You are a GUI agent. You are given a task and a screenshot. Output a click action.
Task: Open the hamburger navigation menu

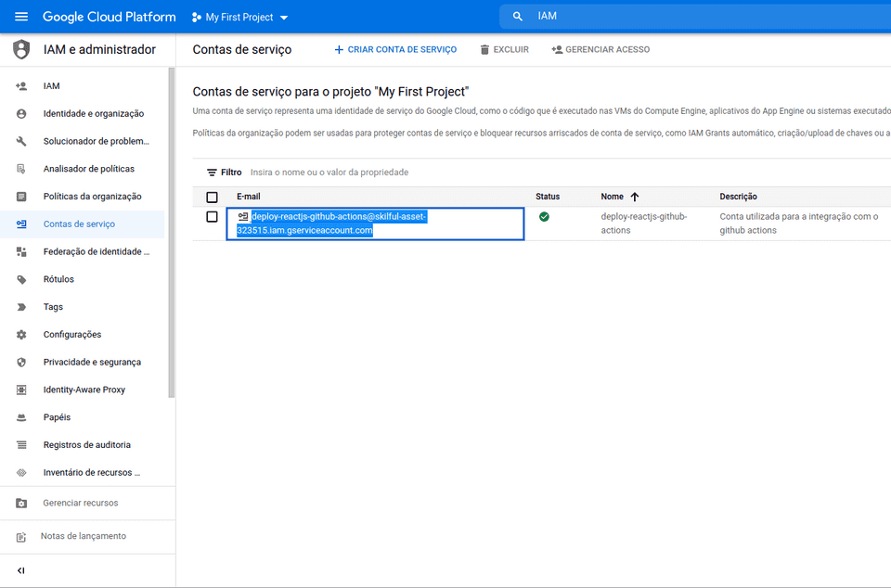[x=21, y=17]
